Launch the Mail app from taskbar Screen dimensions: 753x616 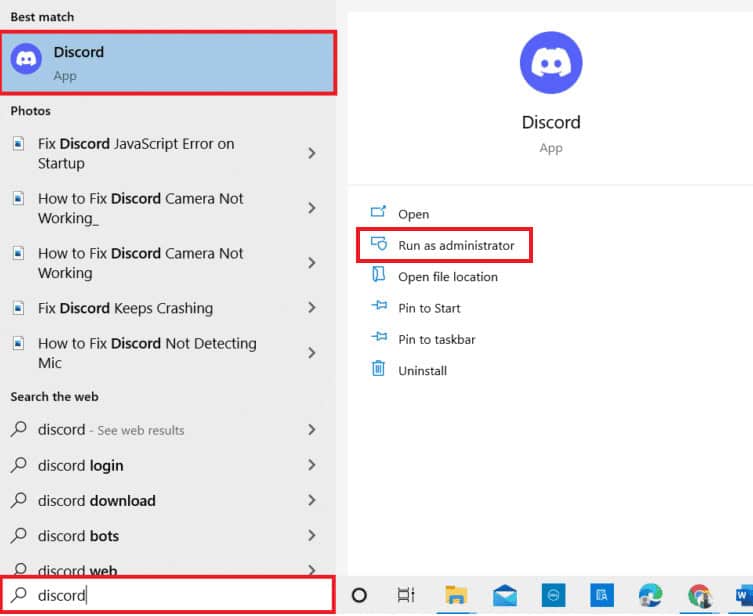505,595
